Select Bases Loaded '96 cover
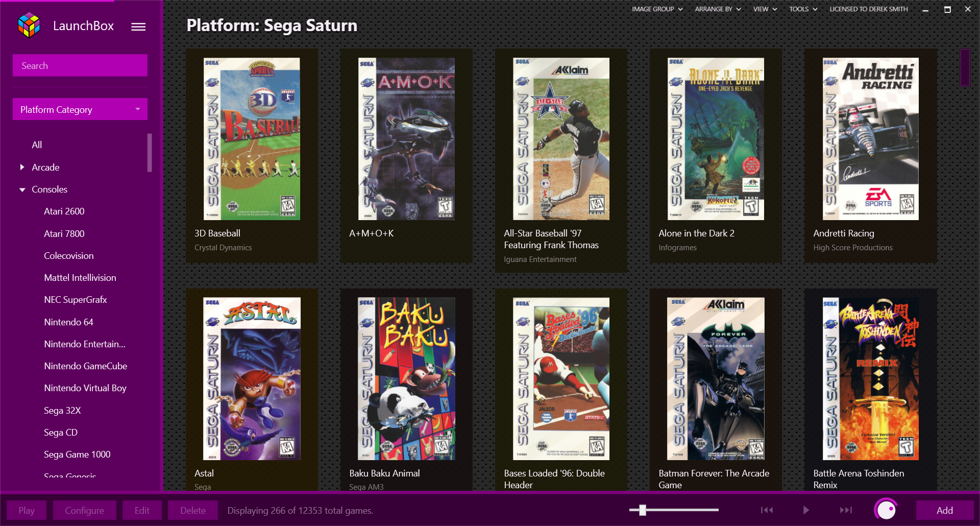 [x=561, y=379]
